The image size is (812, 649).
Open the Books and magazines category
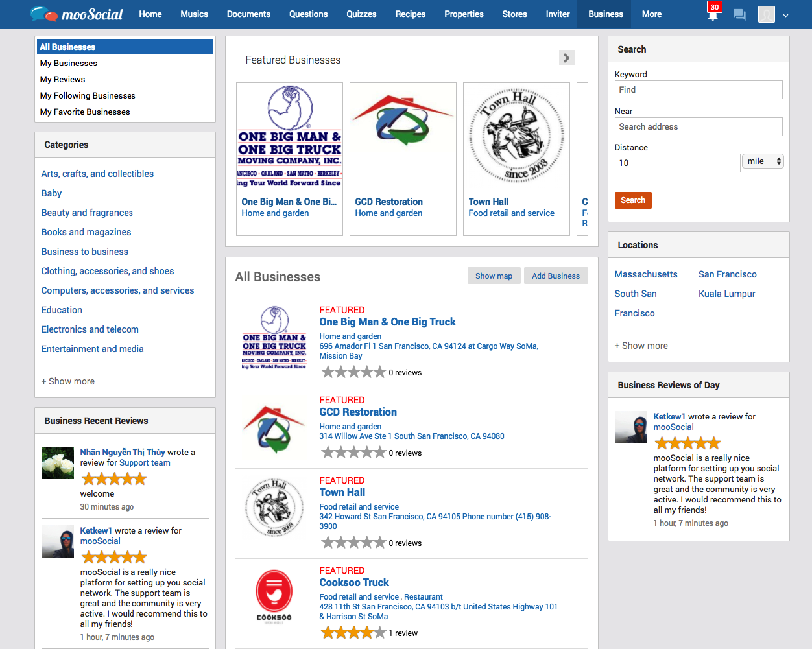pyautogui.click(x=86, y=232)
